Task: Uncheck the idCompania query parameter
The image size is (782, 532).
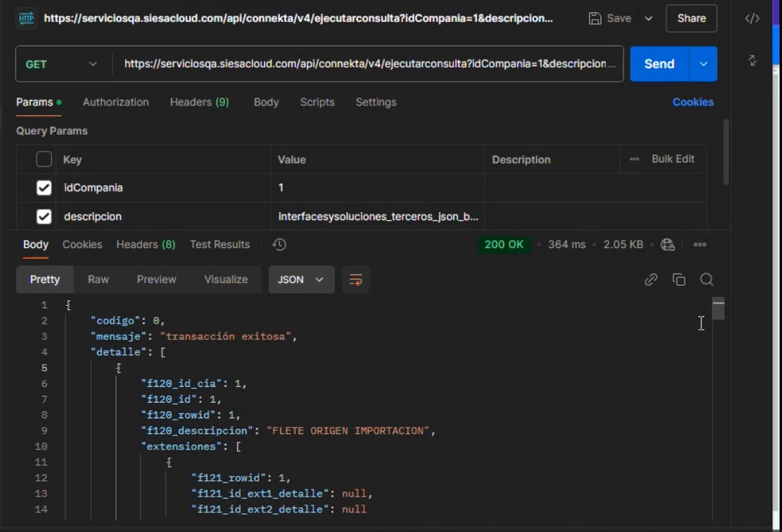Action: (x=43, y=187)
